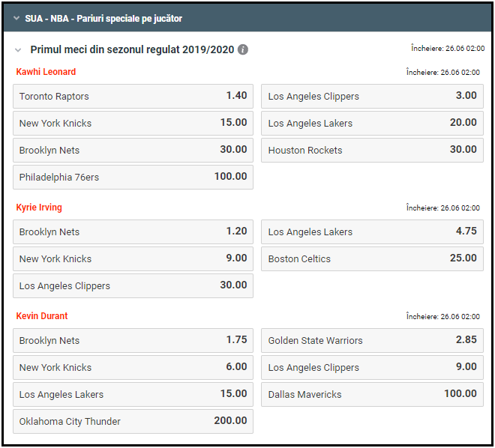Choose Los Angeles Lakers at 20.00
495x448 pixels.
click(x=372, y=123)
